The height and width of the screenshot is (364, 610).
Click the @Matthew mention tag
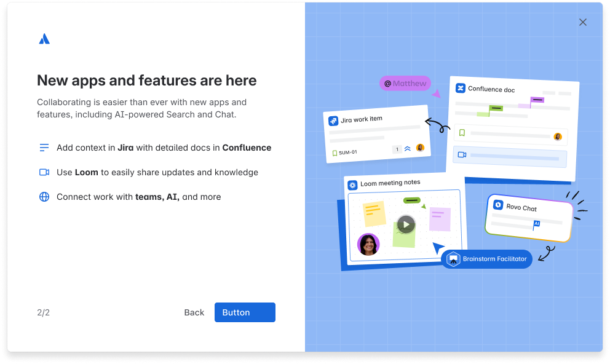point(405,83)
